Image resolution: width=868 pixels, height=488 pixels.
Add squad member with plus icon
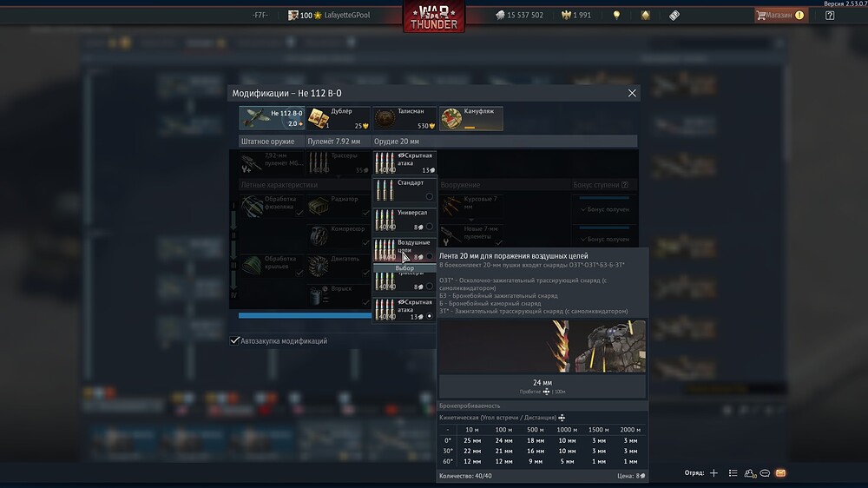pos(713,473)
